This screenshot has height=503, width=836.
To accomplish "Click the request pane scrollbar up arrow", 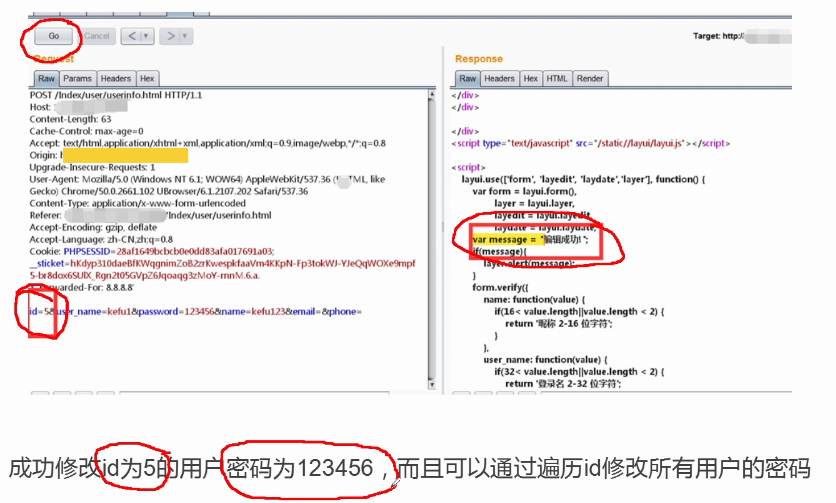I will click(x=432, y=94).
